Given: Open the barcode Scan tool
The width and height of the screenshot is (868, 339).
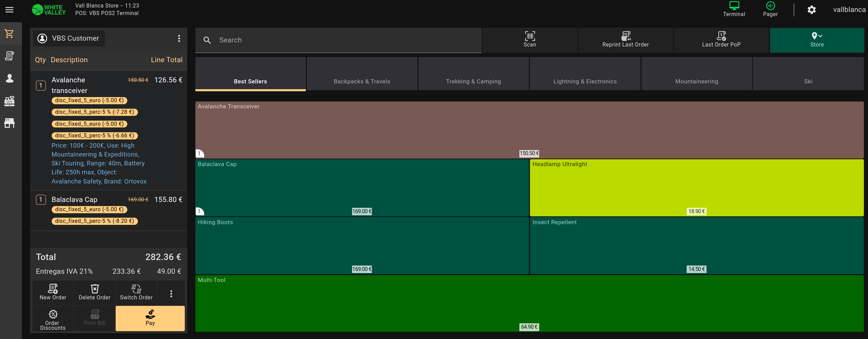Looking at the screenshot, I should coord(529,40).
